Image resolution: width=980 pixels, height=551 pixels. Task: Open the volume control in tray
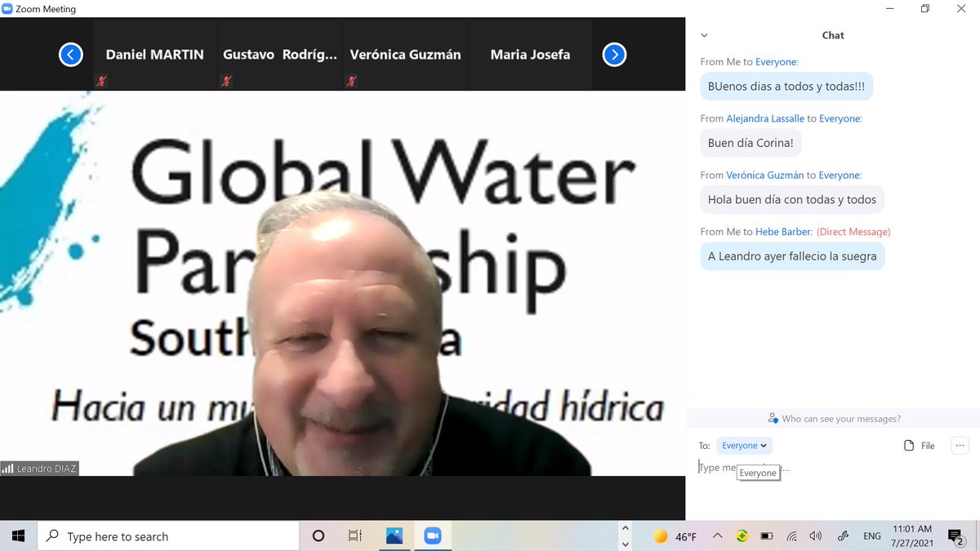815,536
